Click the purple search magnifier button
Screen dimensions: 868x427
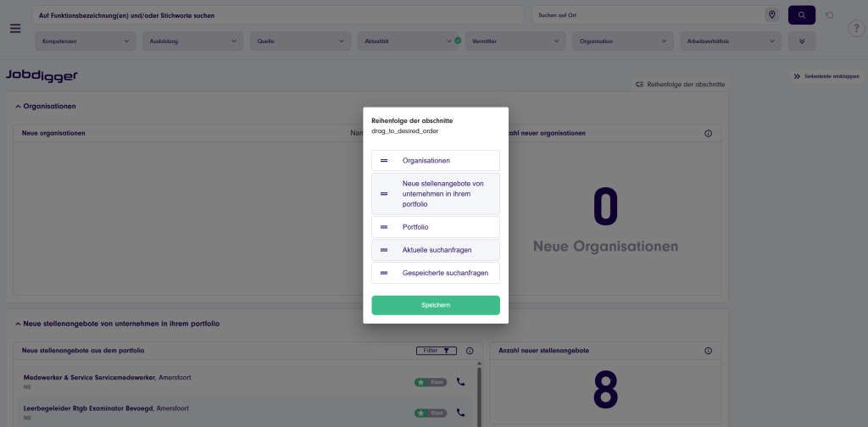[x=801, y=15]
